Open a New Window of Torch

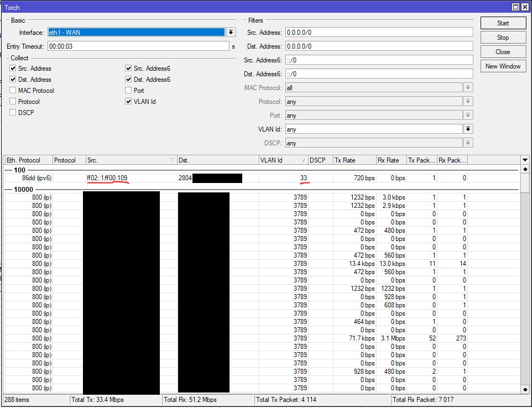[x=503, y=66]
